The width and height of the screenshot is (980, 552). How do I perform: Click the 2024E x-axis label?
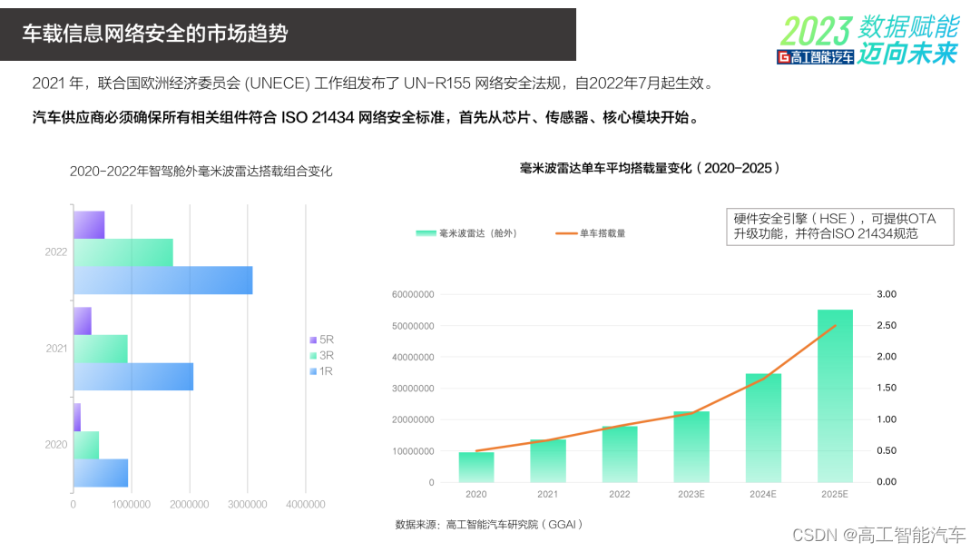coord(763,494)
